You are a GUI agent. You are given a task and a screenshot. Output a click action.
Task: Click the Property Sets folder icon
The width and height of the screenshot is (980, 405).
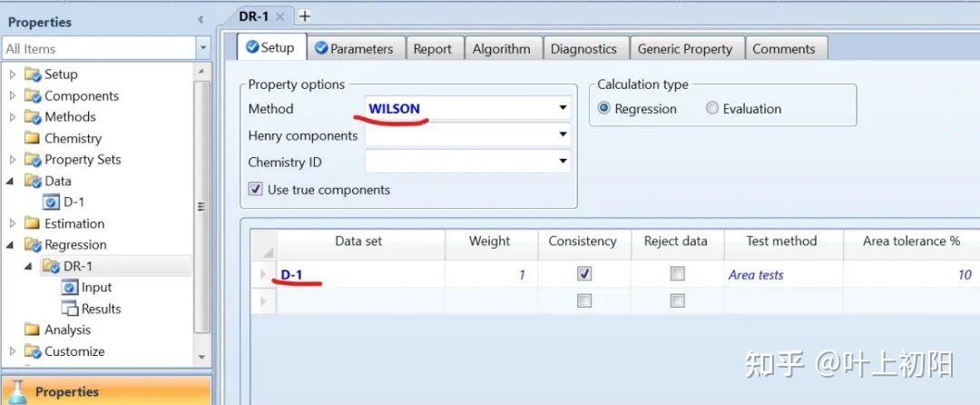pyautogui.click(x=33, y=159)
